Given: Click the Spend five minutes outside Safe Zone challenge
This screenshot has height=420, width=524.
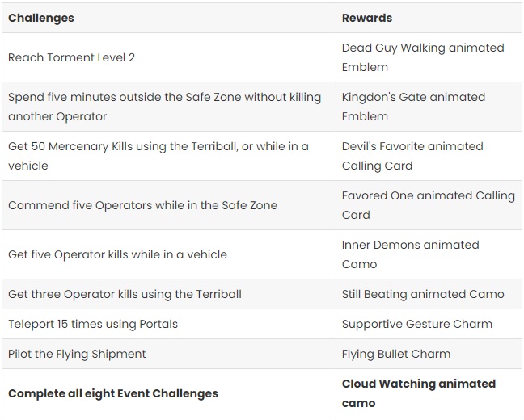Looking at the screenshot, I should coord(164,107).
